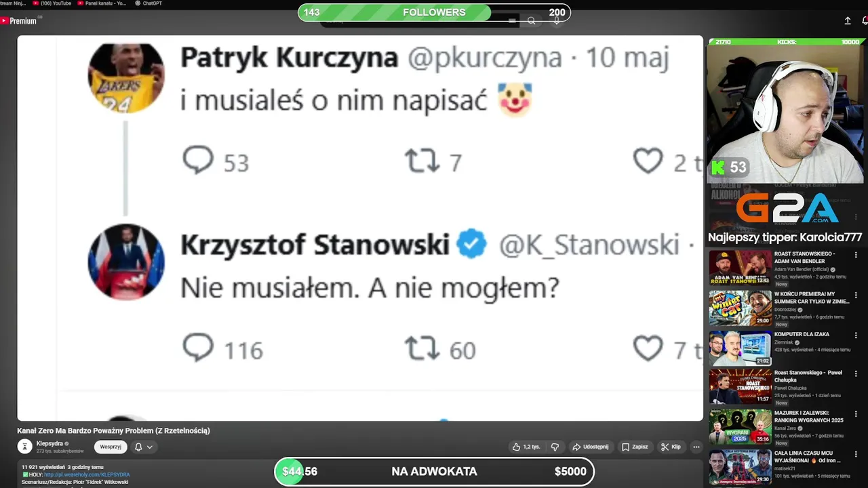Click the YouTube search magnifier icon
This screenshot has width=868, height=488.
click(531, 21)
